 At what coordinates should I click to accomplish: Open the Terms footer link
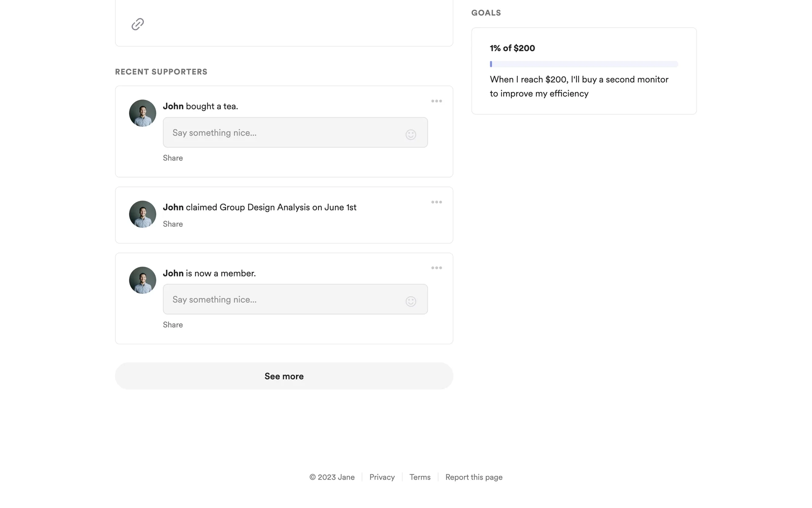point(420,477)
